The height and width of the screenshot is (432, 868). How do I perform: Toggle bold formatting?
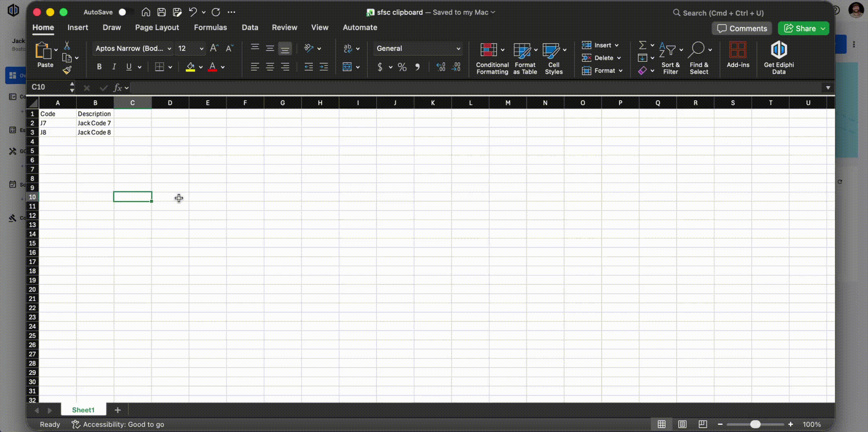99,67
